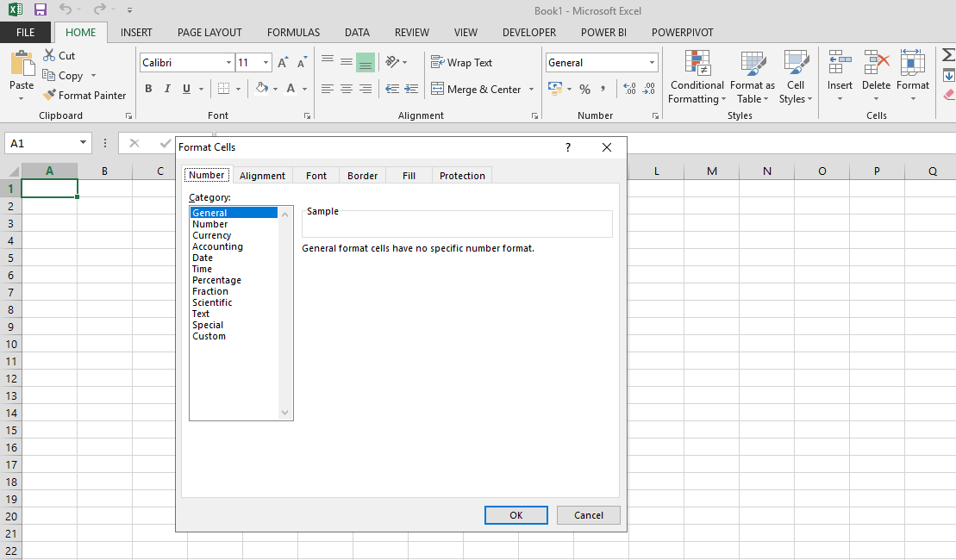Open the Name Box dropdown arrow

click(83, 143)
